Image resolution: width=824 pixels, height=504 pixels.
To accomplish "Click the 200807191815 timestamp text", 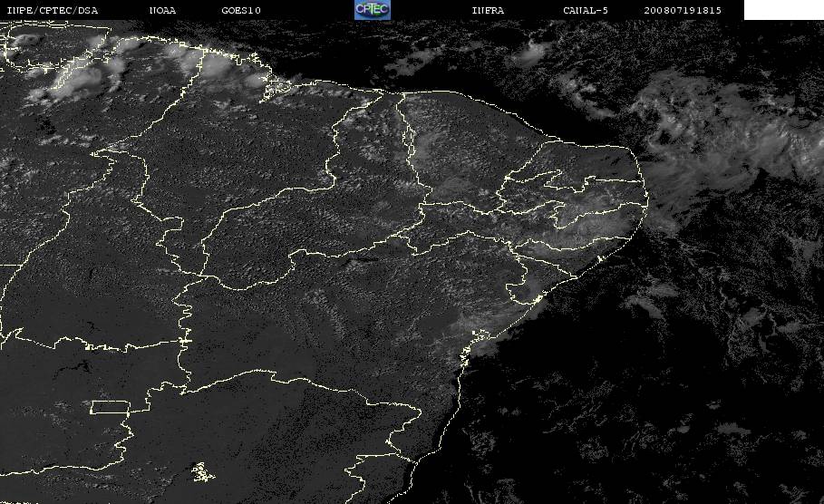I will 683,10.
